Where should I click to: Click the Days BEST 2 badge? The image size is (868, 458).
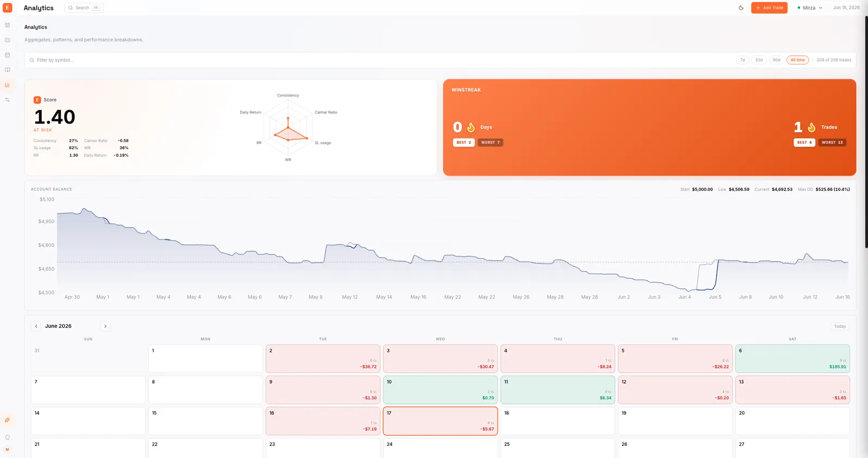[464, 143]
